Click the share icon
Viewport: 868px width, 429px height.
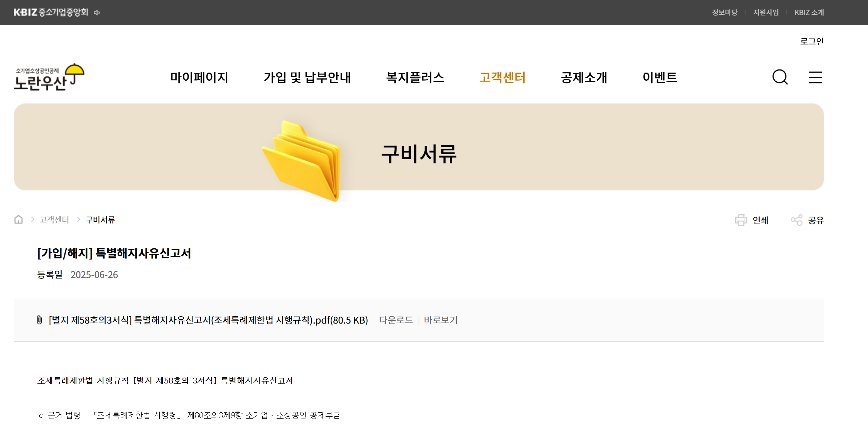796,220
